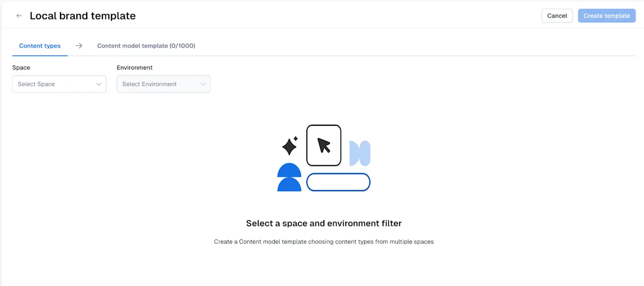Click the chevron on the Select Space field

[99, 84]
